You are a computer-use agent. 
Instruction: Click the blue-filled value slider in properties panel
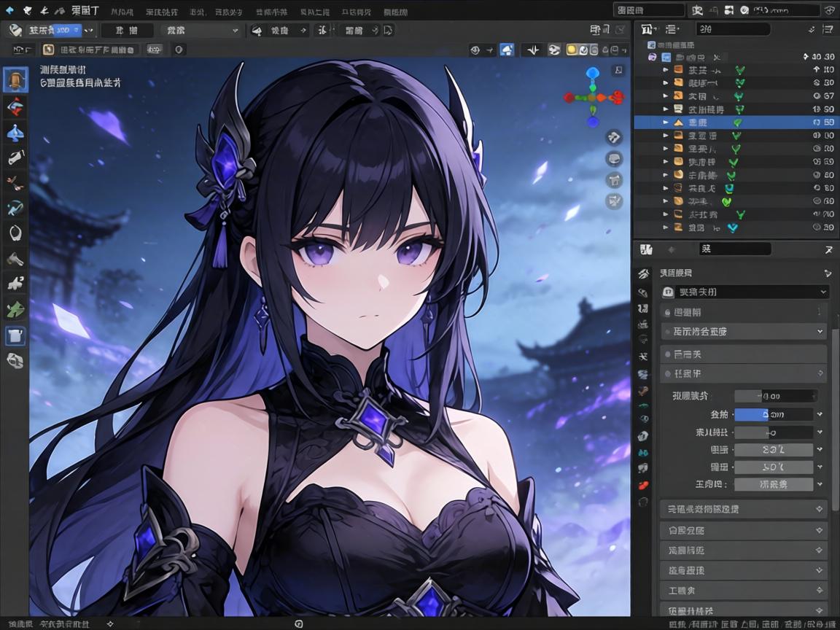coord(773,414)
